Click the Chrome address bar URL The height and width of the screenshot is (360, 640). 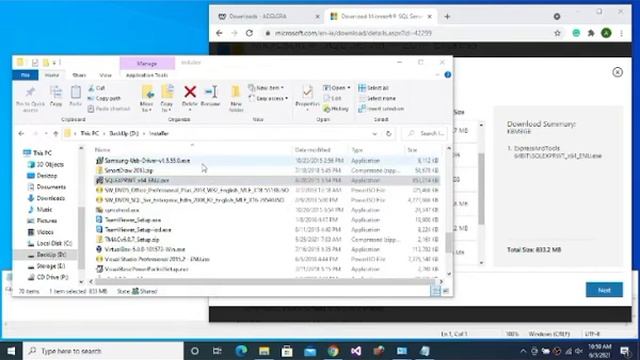353,33
